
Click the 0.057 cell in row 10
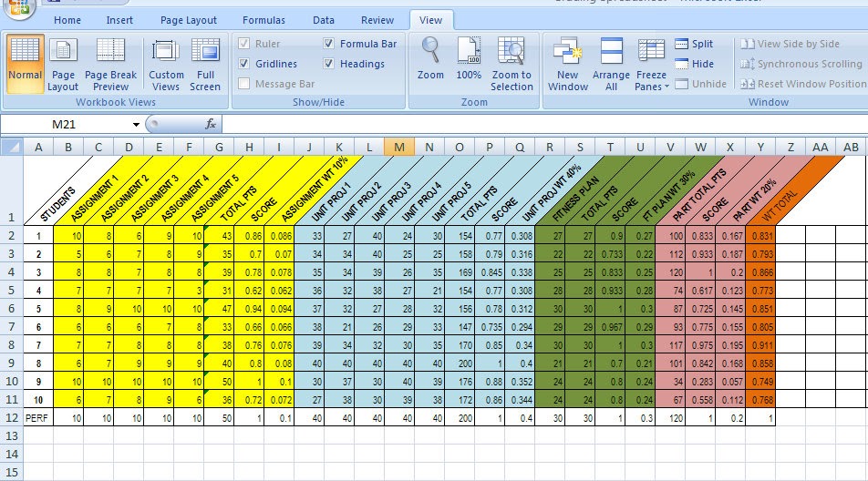tap(730, 382)
